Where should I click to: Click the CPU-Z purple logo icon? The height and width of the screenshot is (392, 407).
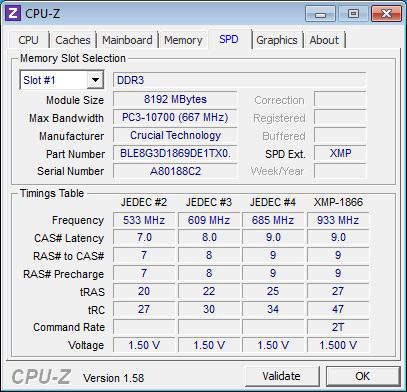pyautogui.click(x=13, y=14)
